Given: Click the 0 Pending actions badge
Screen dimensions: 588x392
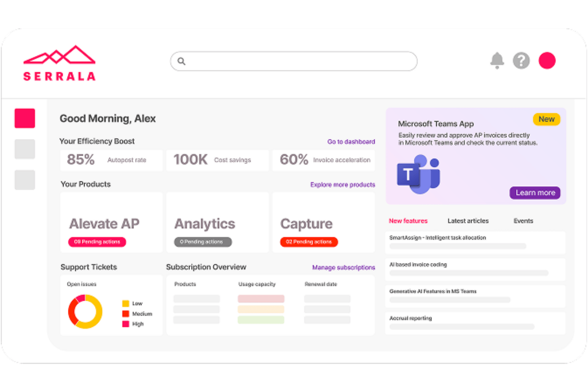Looking at the screenshot, I should [203, 242].
